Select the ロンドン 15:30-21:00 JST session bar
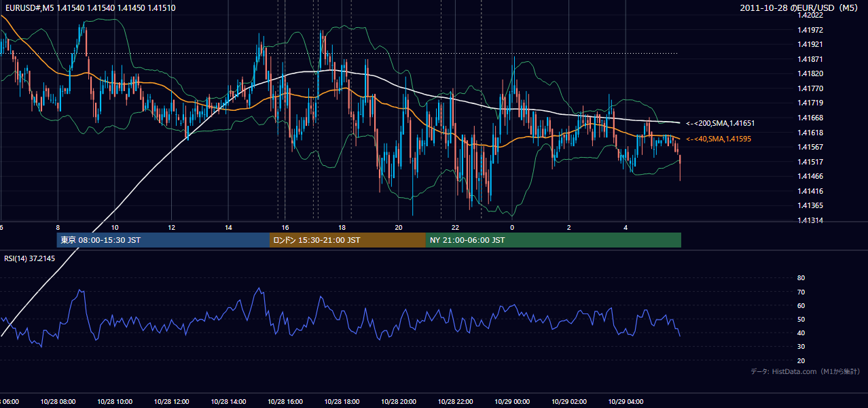 [348, 240]
